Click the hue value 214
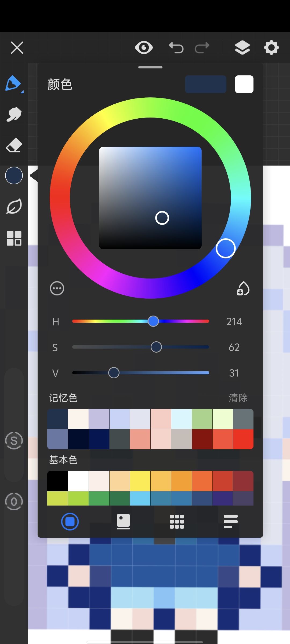290x644 pixels. click(x=234, y=321)
